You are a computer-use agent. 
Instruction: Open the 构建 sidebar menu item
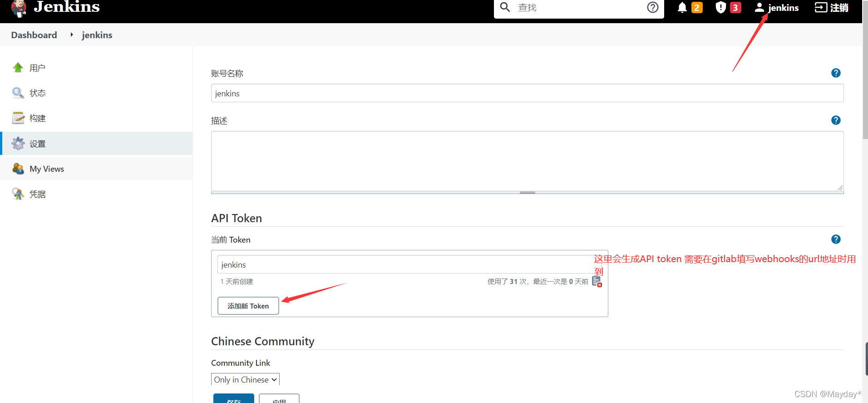(96, 118)
